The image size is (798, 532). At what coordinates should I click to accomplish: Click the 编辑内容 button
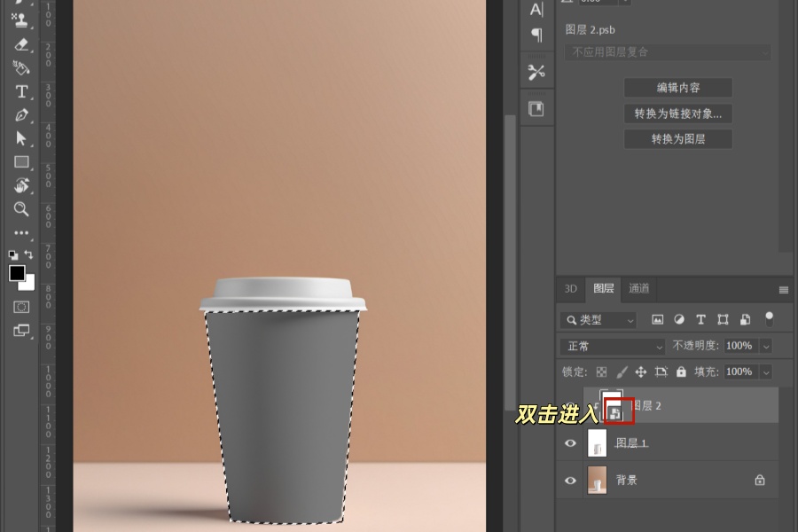(678, 88)
